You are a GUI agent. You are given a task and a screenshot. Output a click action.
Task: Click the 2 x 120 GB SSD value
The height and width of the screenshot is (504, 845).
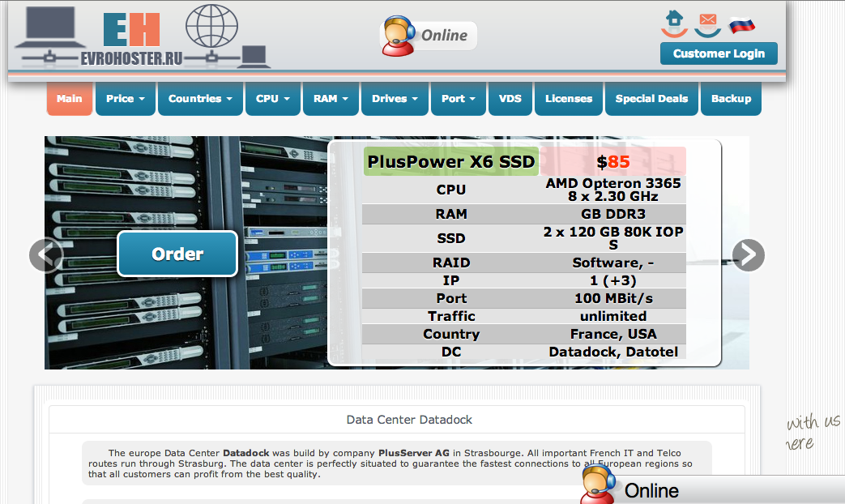[x=613, y=238]
